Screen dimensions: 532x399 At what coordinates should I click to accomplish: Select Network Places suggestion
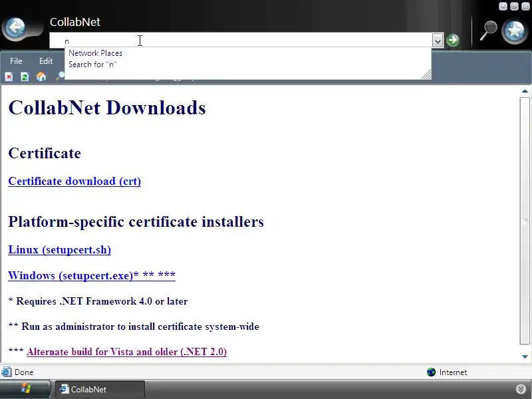click(247, 53)
